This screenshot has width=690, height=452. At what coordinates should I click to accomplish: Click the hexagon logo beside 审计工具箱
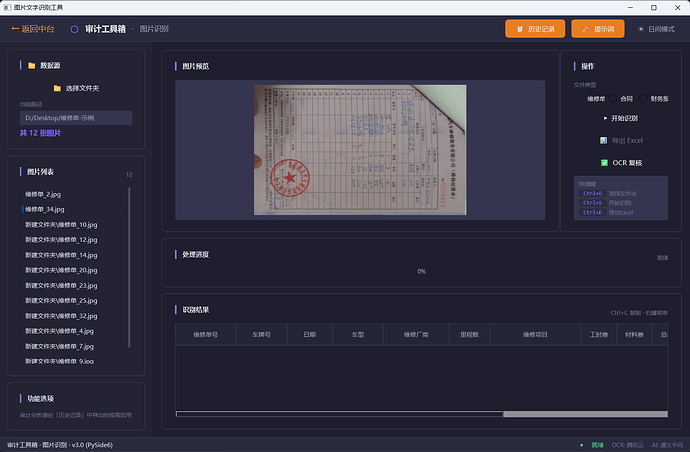(74, 29)
